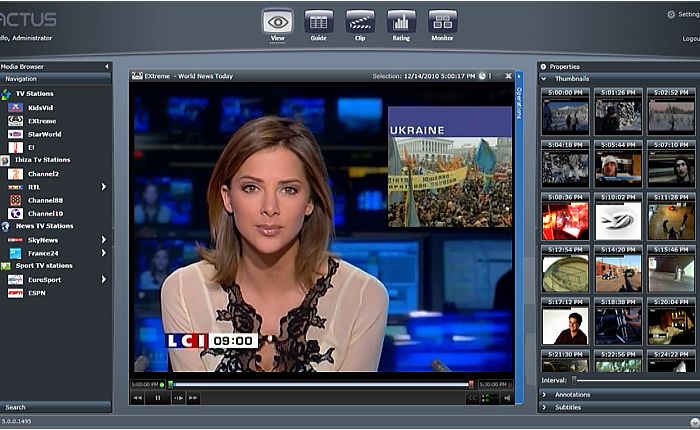700x430 pixels.
Task: Select the France24 channel icon
Action: 15,253
